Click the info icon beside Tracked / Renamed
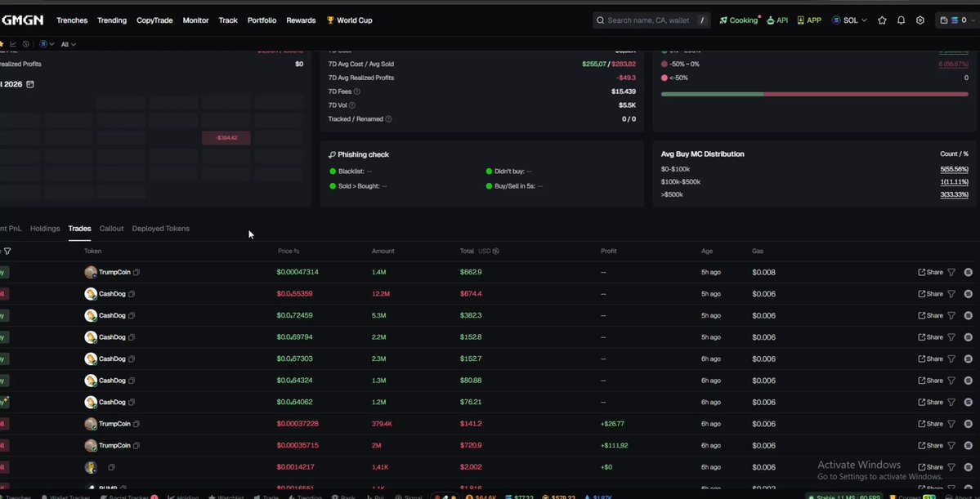 (388, 119)
